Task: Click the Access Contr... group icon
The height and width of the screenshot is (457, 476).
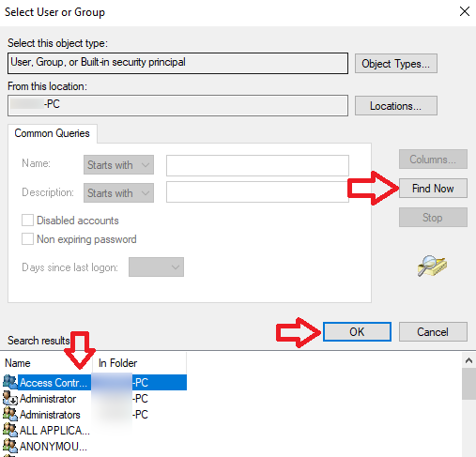Action: click(x=10, y=382)
